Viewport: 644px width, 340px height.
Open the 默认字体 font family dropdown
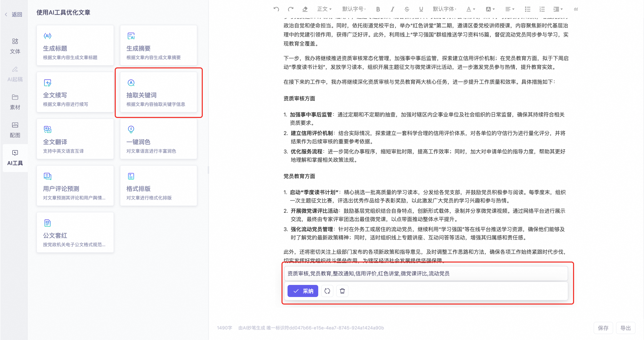pos(444,9)
